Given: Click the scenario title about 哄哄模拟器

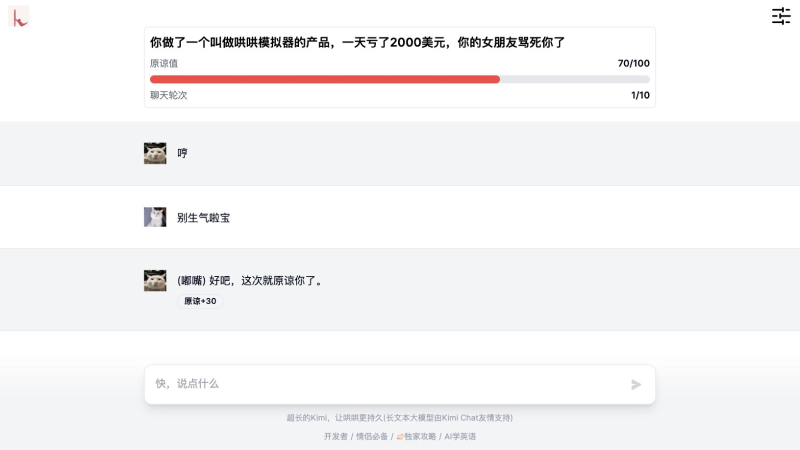Looking at the screenshot, I should (357, 43).
